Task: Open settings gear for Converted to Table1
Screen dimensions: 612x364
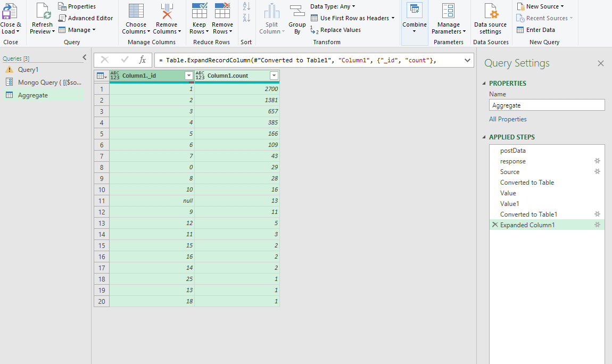Action: click(x=597, y=214)
